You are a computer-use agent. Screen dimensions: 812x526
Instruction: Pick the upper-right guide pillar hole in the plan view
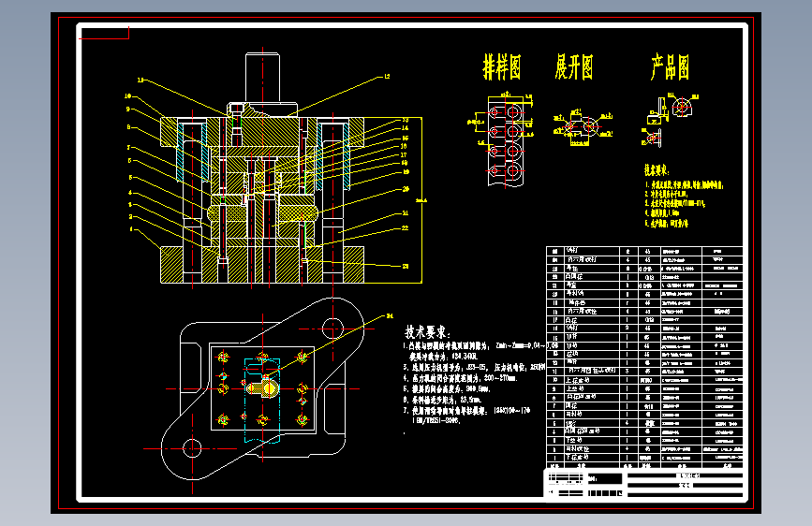[x=332, y=329]
